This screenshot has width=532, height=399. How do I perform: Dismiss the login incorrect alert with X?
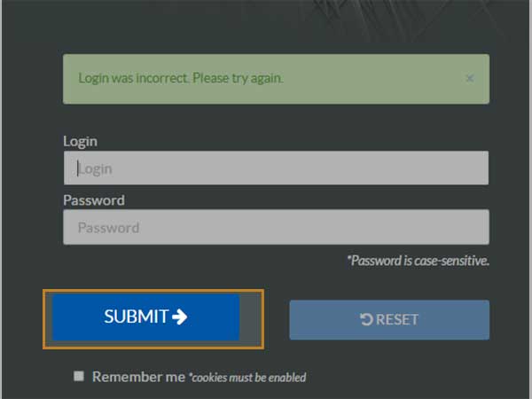[470, 78]
